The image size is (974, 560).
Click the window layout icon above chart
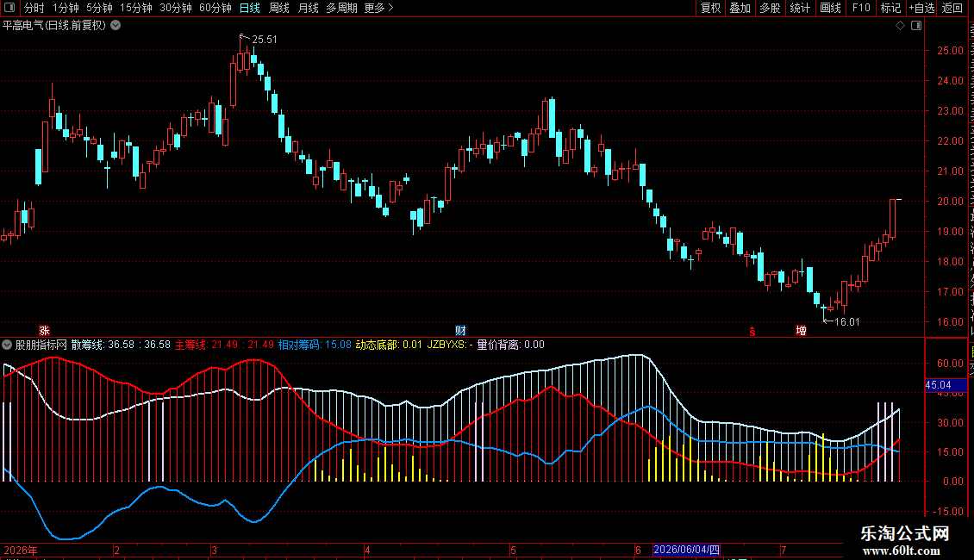916,26
